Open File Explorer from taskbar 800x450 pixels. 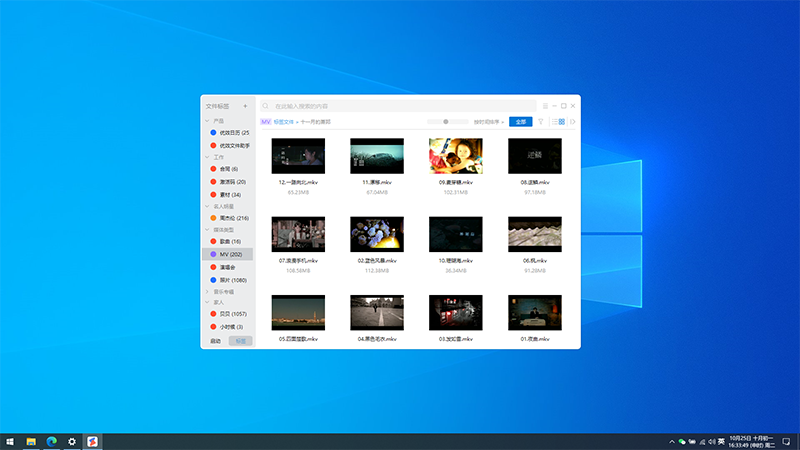click(x=31, y=442)
